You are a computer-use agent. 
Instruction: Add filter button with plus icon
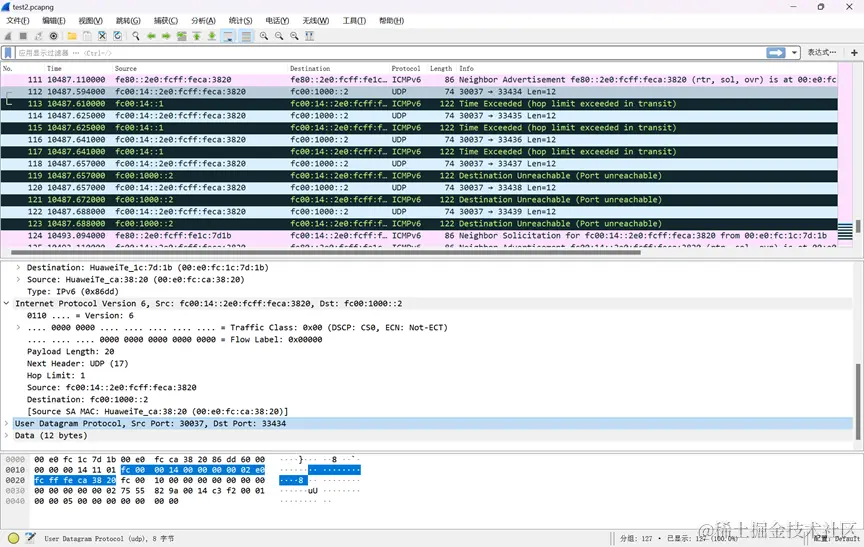(854, 53)
